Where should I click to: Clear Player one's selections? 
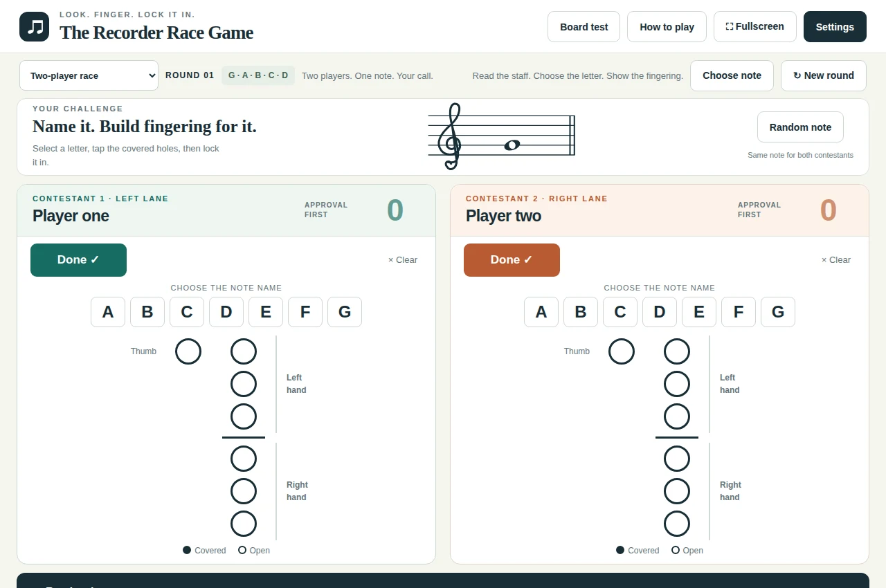click(403, 260)
